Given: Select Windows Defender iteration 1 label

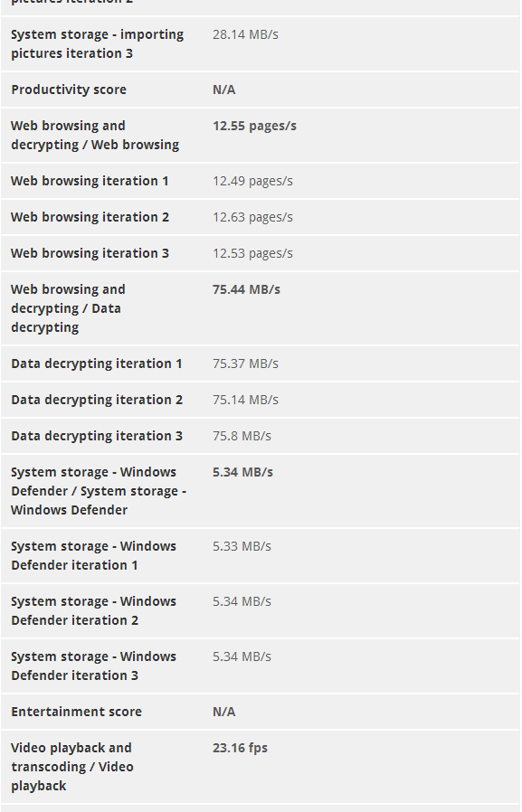Looking at the screenshot, I should point(93,556).
